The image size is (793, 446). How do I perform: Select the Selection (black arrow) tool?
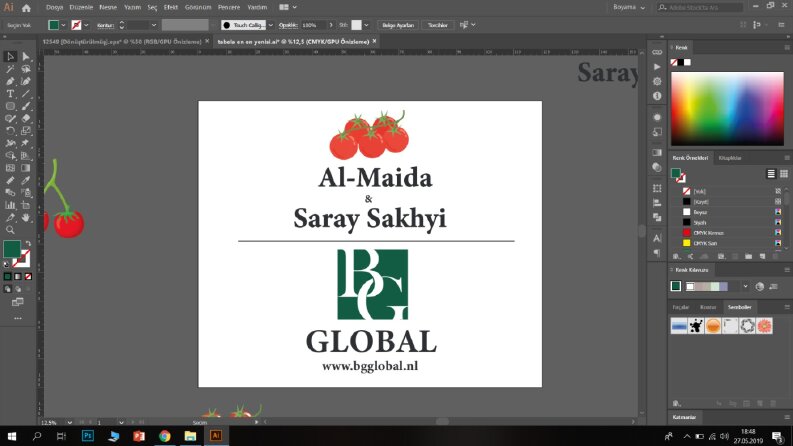tap(10, 57)
